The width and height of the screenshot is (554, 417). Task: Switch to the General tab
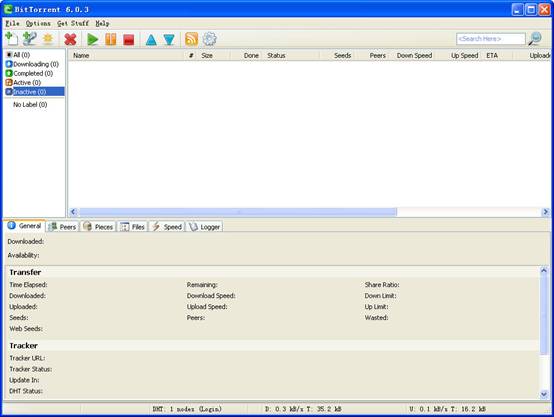pos(24,226)
